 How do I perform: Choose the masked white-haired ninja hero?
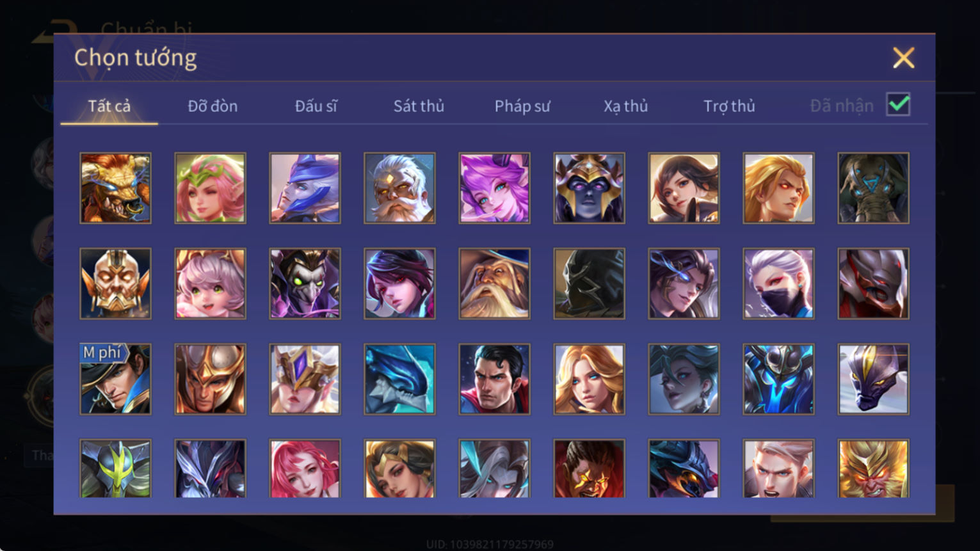[x=778, y=283]
